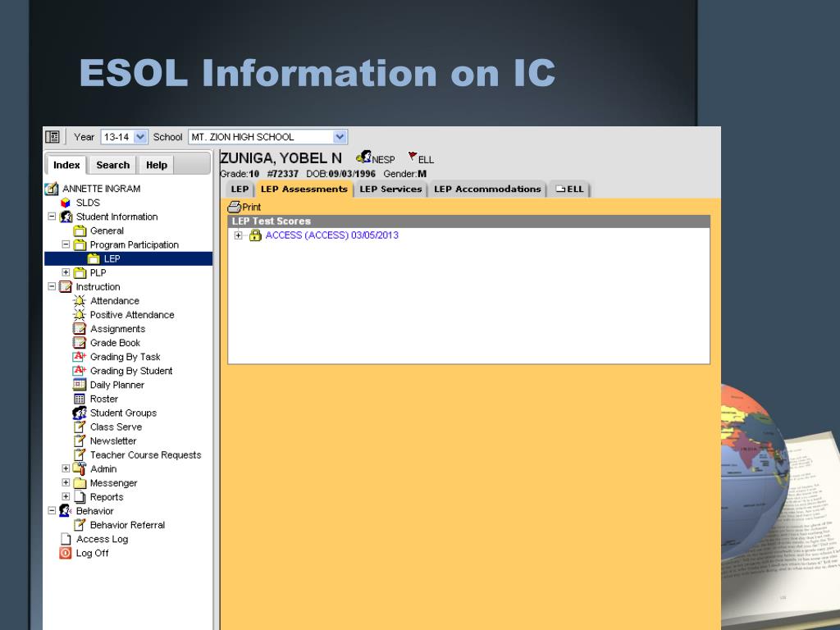Click the Messenger folder icon

[x=80, y=482]
